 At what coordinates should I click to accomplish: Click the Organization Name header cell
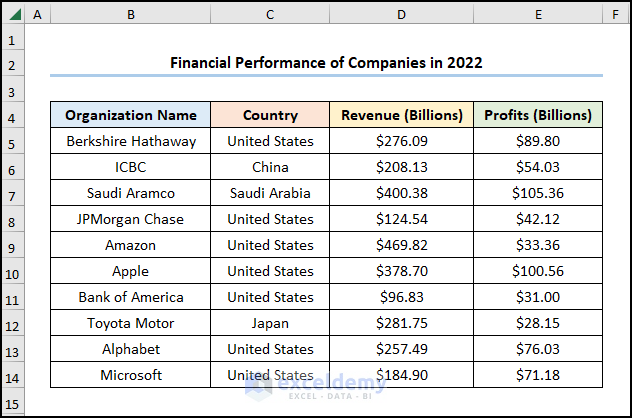(131, 115)
